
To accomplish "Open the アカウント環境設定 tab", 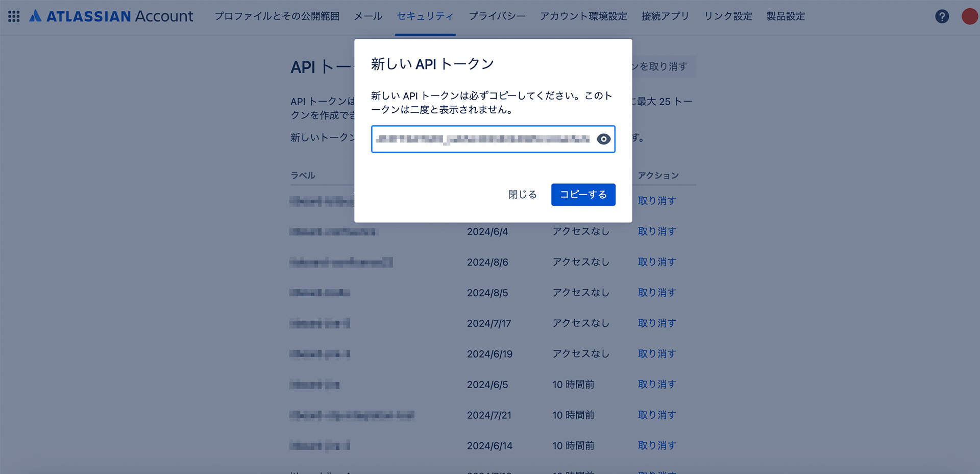I will pyautogui.click(x=583, y=16).
